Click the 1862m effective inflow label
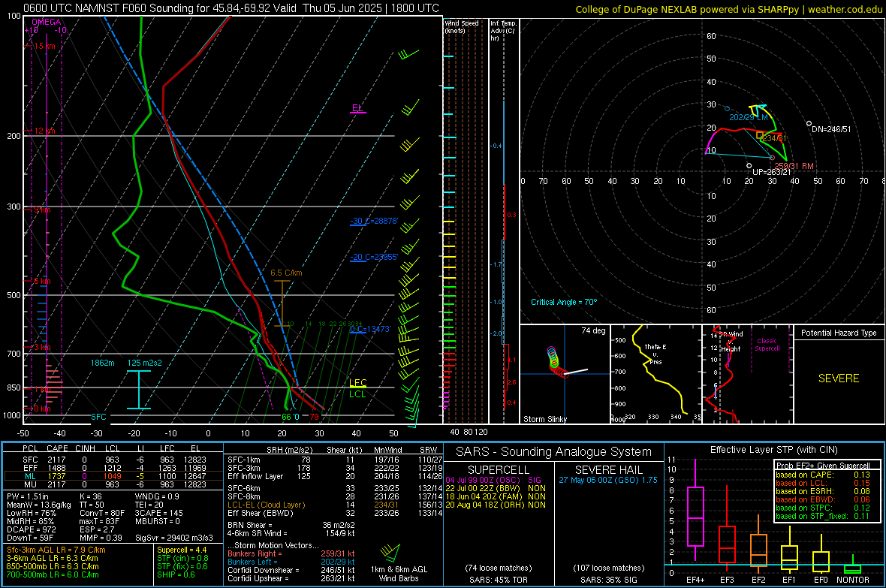 click(x=102, y=363)
